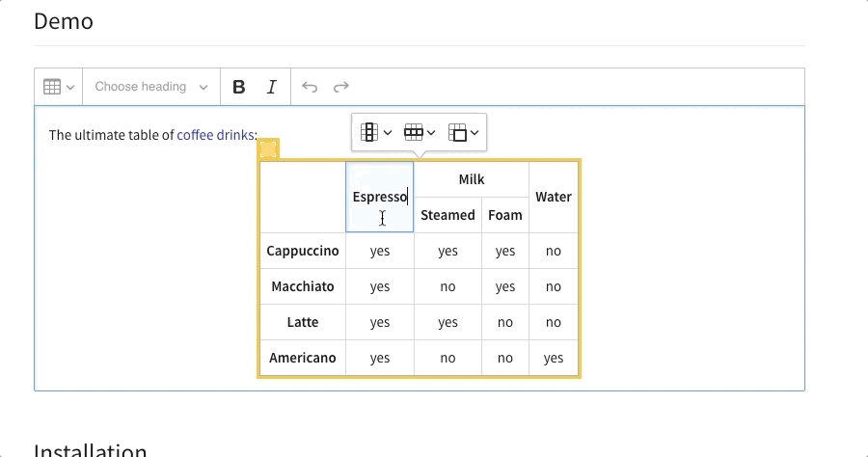Click the Cappuccino Foam 'yes' cell

(x=505, y=251)
